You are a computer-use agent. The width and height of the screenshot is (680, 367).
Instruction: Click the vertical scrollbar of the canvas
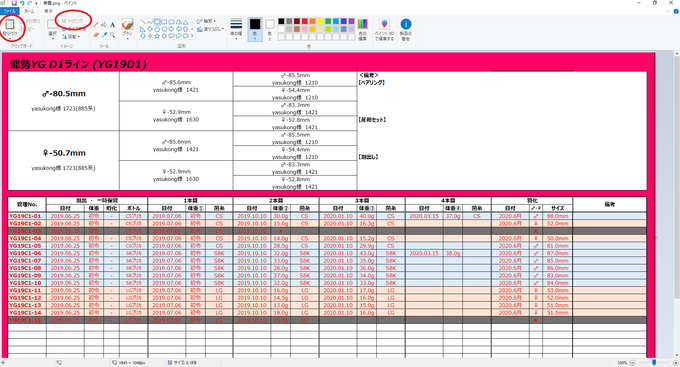coord(676,178)
